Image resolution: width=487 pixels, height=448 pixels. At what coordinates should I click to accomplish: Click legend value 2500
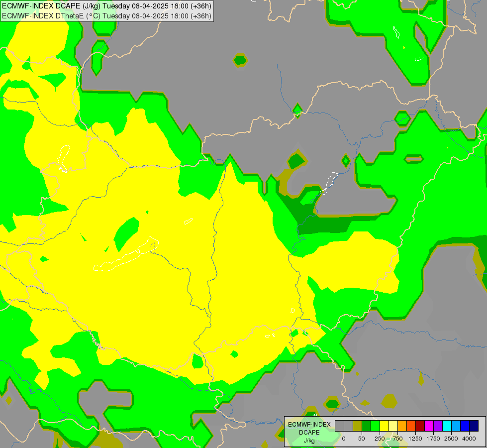click(451, 439)
